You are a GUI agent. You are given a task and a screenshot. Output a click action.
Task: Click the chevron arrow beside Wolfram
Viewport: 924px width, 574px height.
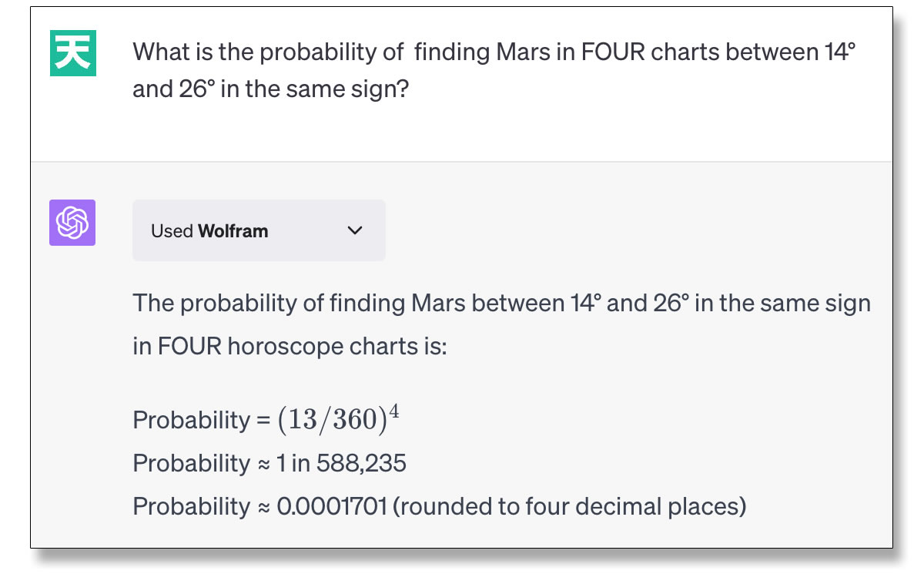point(355,230)
